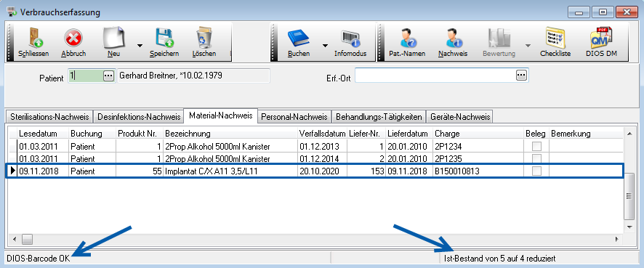Toggle Beleg checkbox for charge 2P1234

pyautogui.click(x=536, y=146)
